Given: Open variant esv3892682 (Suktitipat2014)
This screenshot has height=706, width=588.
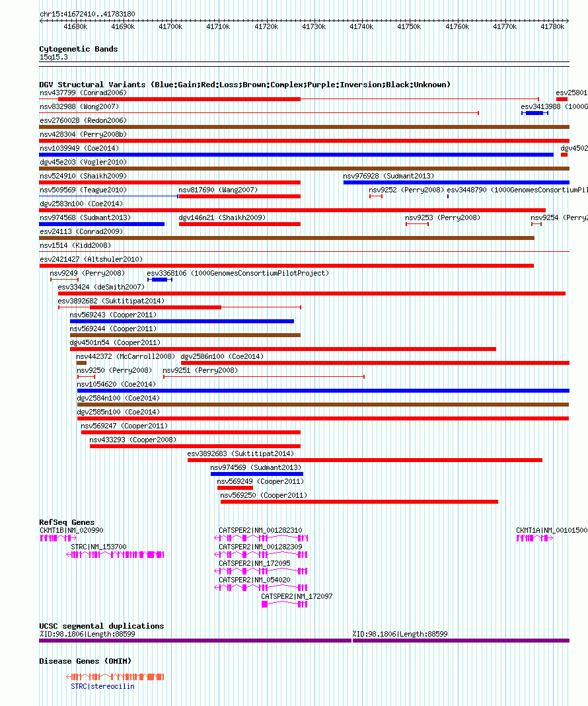Looking at the screenshot, I should [111, 301].
